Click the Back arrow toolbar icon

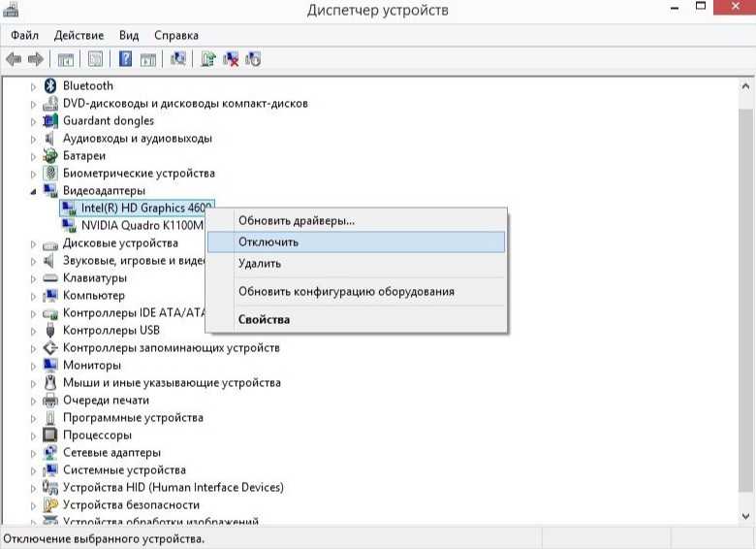tap(14, 59)
